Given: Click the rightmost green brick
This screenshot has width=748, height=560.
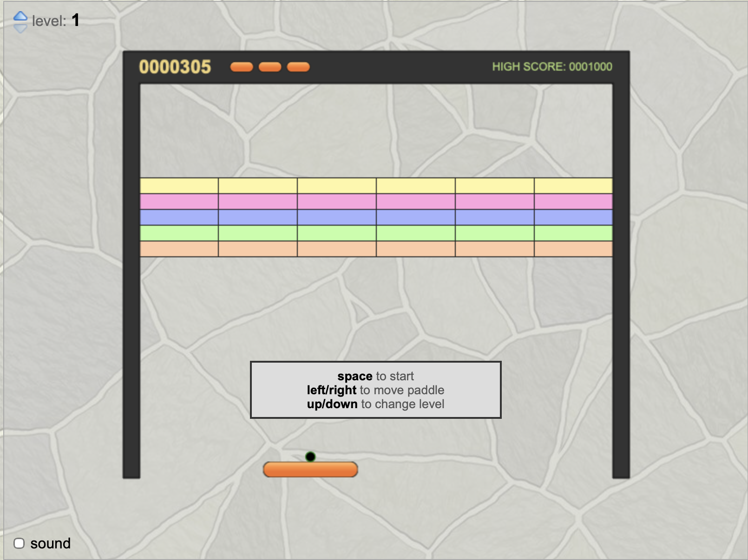Looking at the screenshot, I should point(573,233).
